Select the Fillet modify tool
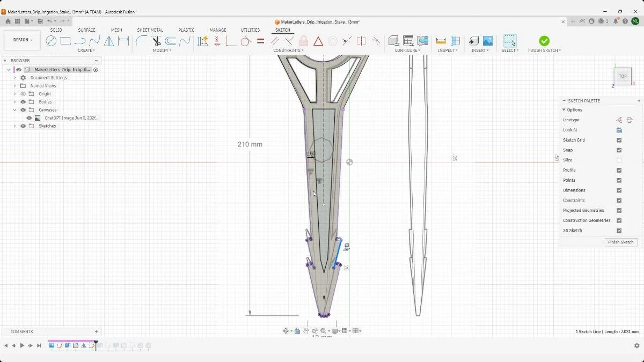Viewport: 644px width, 362px height. (142, 41)
